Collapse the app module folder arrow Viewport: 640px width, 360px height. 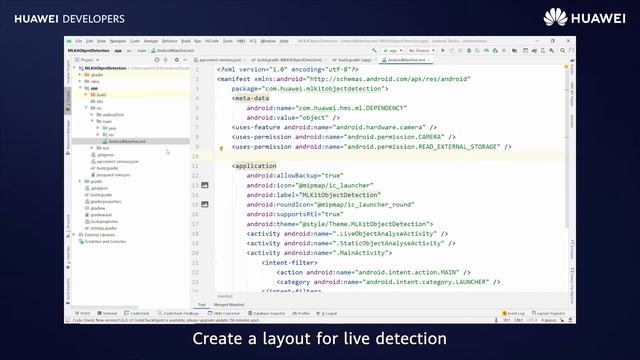point(80,88)
